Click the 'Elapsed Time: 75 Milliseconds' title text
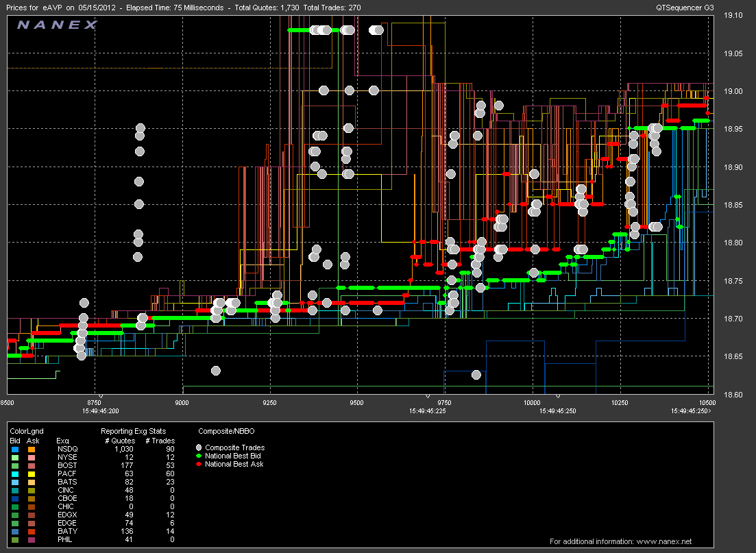Viewport: 756px width, 553px height. pos(175,8)
